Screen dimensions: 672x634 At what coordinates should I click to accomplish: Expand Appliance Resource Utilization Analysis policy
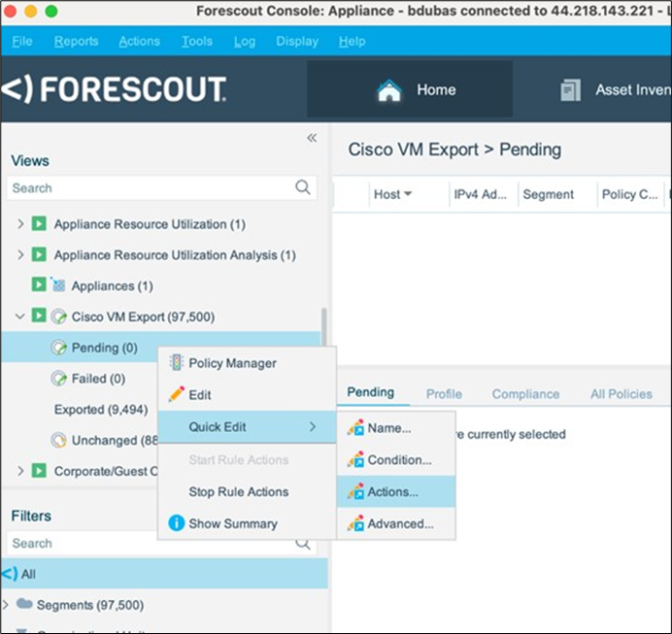pos(20,254)
